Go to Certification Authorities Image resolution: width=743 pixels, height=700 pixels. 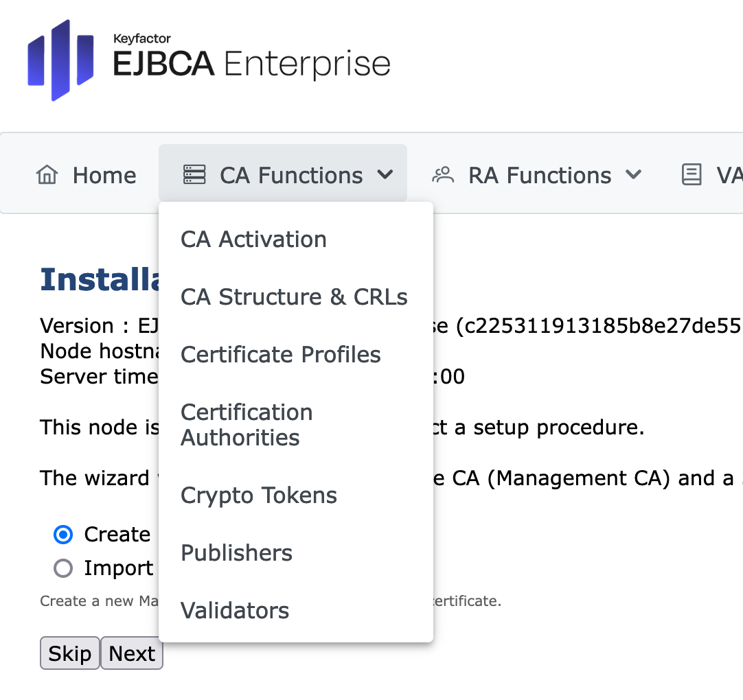coord(247,425)
